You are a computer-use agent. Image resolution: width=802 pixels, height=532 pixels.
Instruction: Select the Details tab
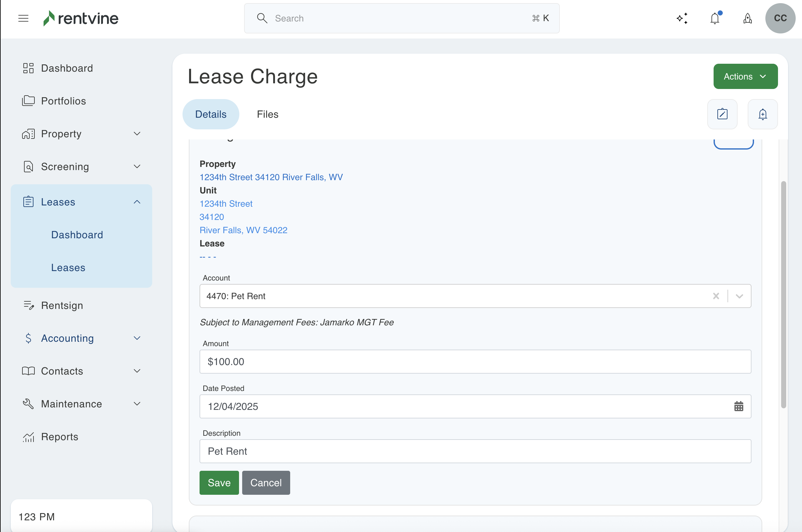pos(211,114)
